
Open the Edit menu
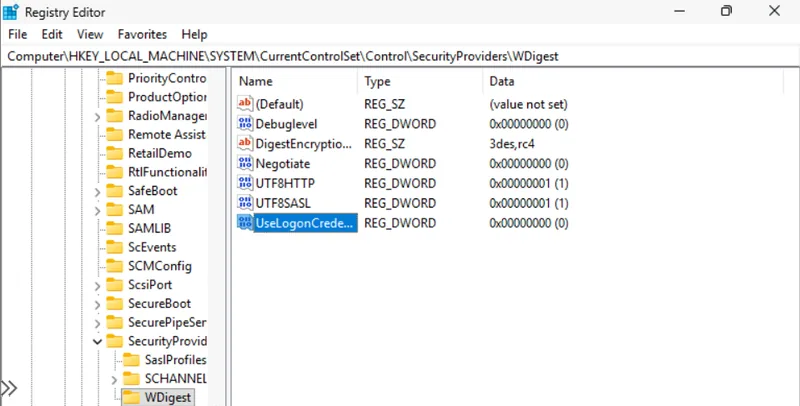tap(52, 34)
